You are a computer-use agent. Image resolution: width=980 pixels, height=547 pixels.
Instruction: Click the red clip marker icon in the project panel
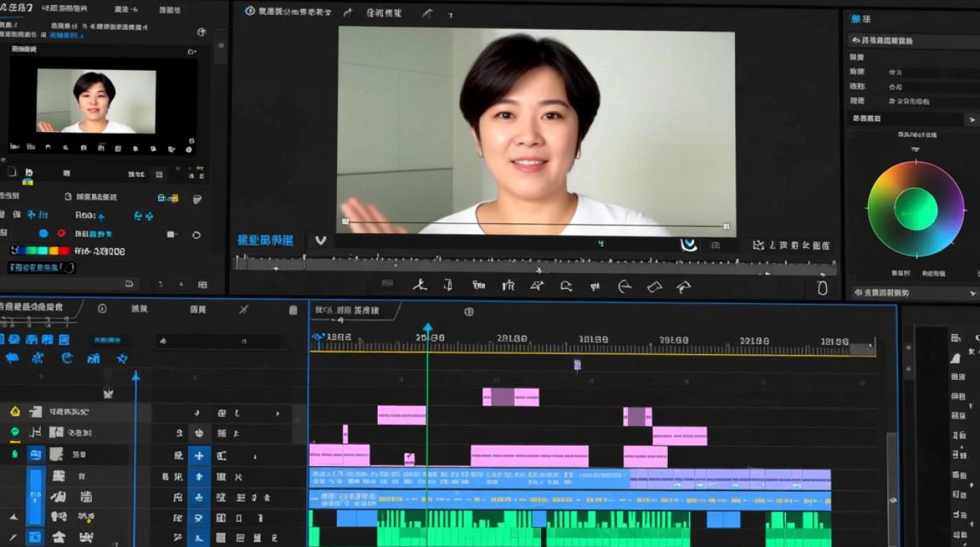coord(61,233)
